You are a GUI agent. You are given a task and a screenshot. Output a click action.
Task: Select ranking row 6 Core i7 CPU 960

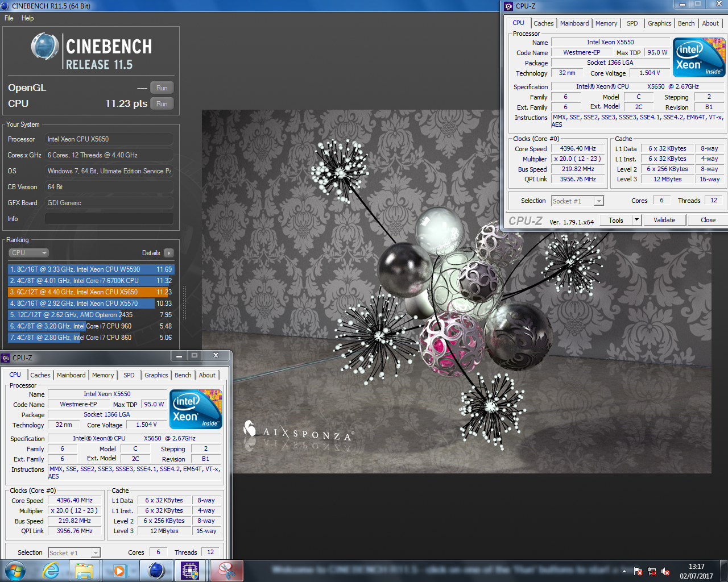coord(91,326)
